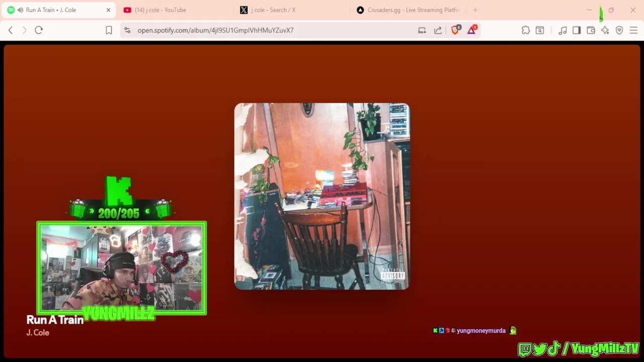Click the Run A Train song title
The image size is (644, 362).
(x=55, y=320)
